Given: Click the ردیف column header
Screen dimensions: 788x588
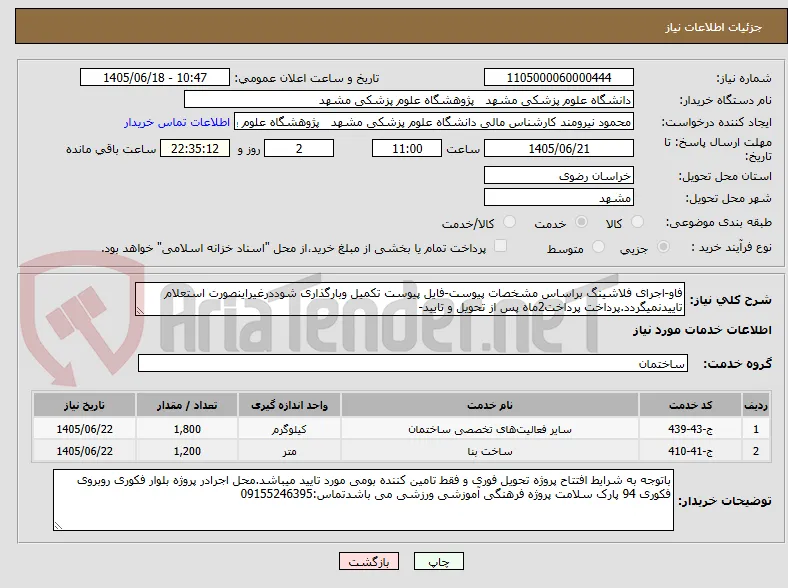Looking at the screenshot, I should [756, 405].
